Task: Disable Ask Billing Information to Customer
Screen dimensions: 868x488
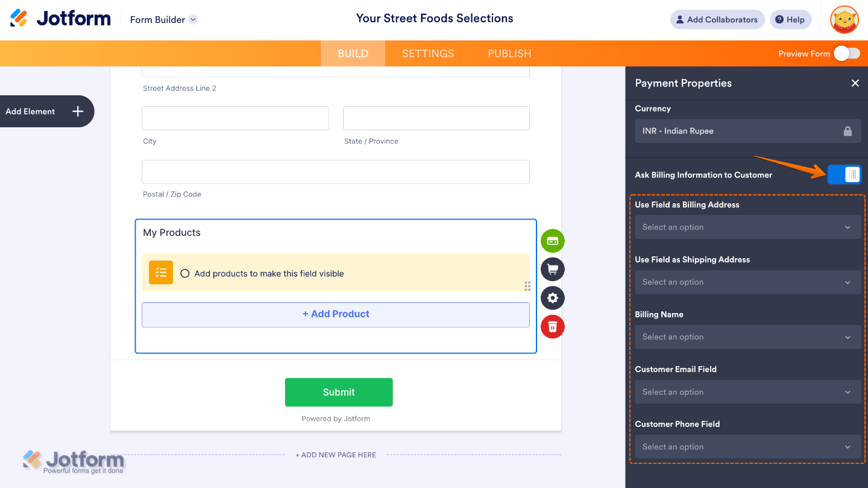Action: pos(845,174)
